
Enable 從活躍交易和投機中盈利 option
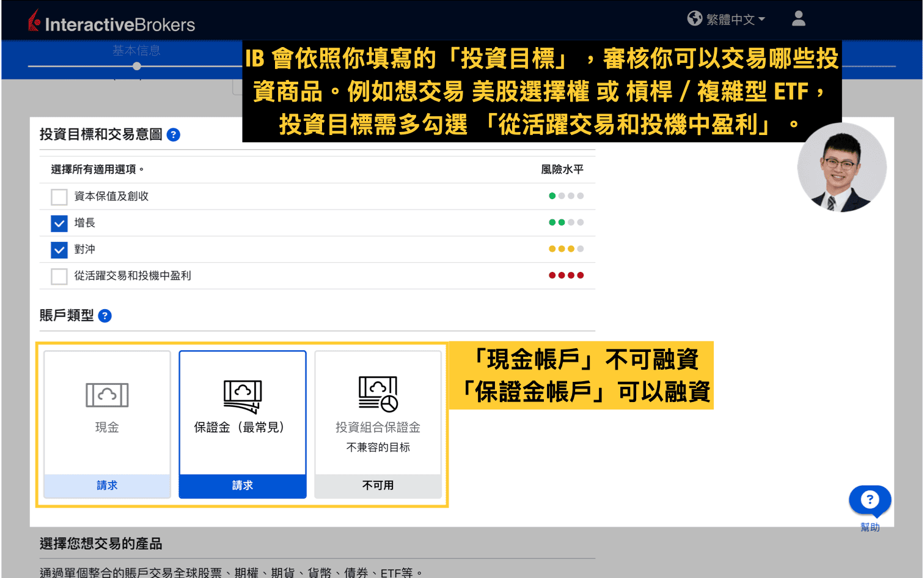(x=59, y=276)
